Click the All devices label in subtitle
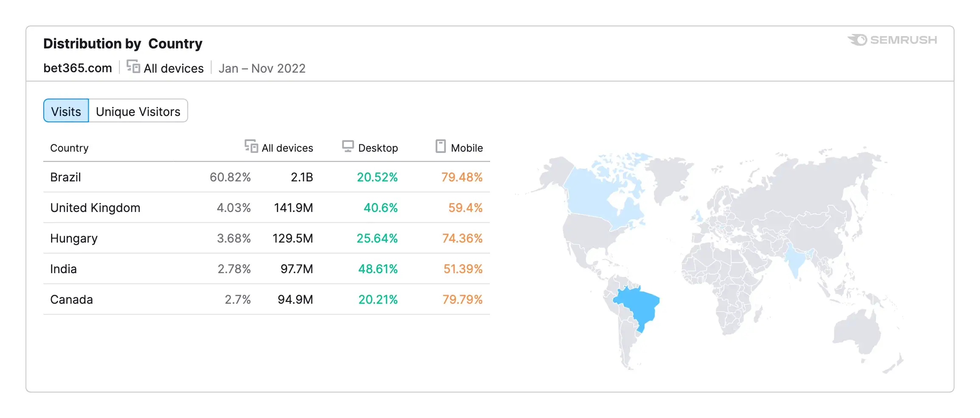The width and height of the screenshot is (980, 418). pyautogui.click(x=174, y=68)
